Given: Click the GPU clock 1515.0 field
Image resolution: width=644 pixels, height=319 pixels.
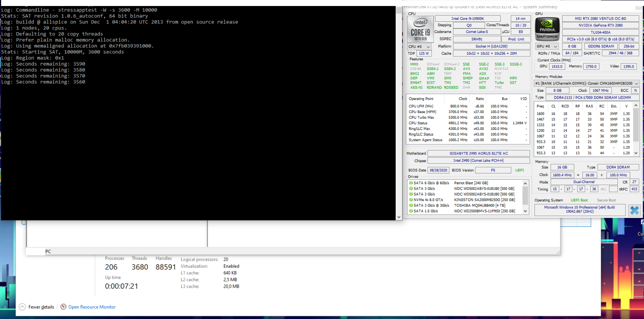Looking at the screenshot, I should 557,66.
